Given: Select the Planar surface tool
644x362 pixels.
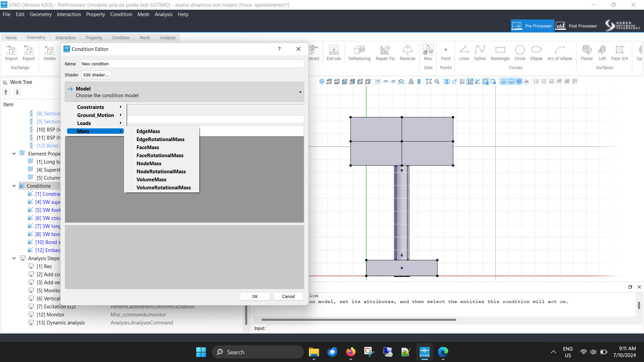Looking at the screenshot, I should (587, 53).
